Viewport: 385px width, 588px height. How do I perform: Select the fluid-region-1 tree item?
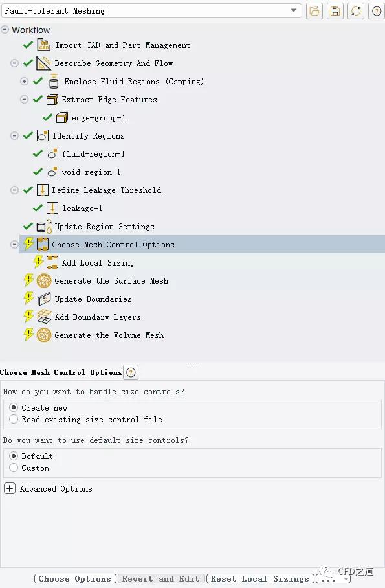93,153
